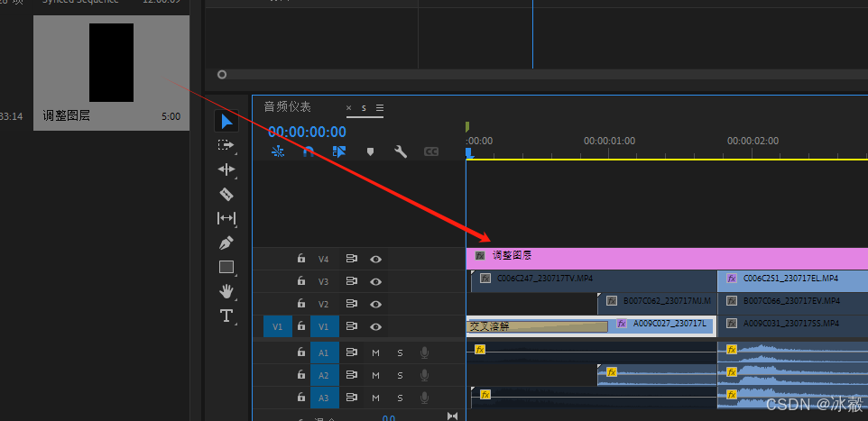Add a marker with the marker icon
The width and height of the screenshot is (868, 421).
click(370, 151)
